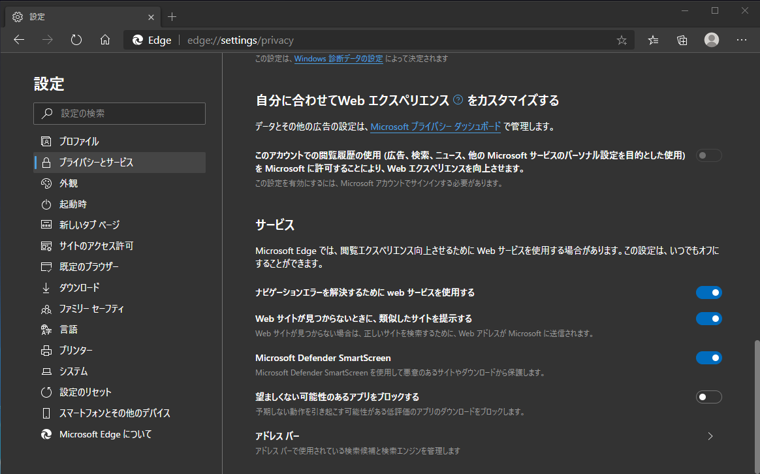Click the 新しいタブ ページ icon

click(46, 225)
